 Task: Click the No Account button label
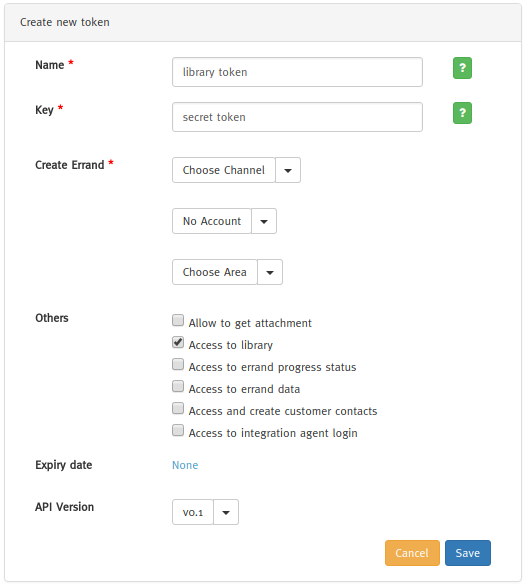pos(211,221)
